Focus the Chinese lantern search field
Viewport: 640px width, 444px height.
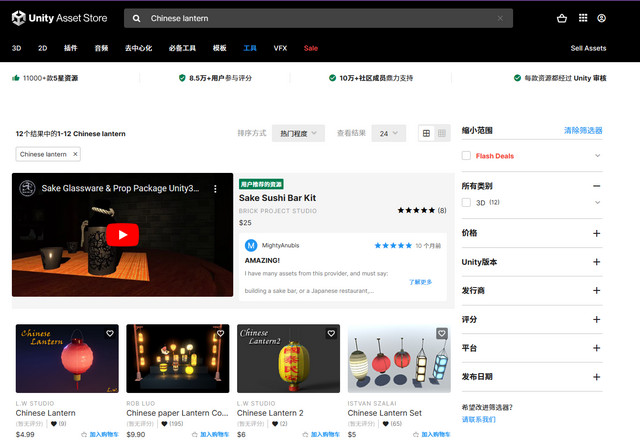[318, 18]
